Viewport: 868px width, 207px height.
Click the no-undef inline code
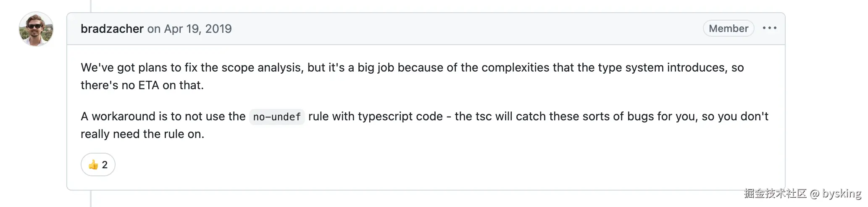pyautogui.click(x=277, y=117)
